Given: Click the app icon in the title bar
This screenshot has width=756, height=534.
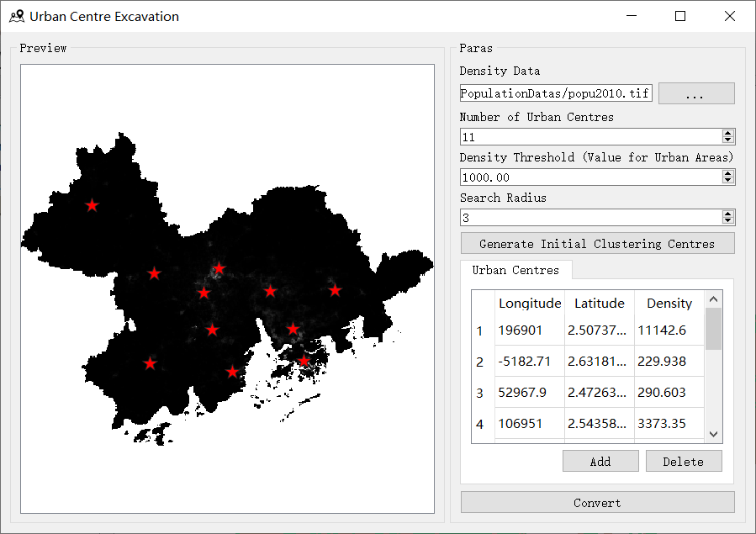Looking at the screenshot, I should 17,16.
